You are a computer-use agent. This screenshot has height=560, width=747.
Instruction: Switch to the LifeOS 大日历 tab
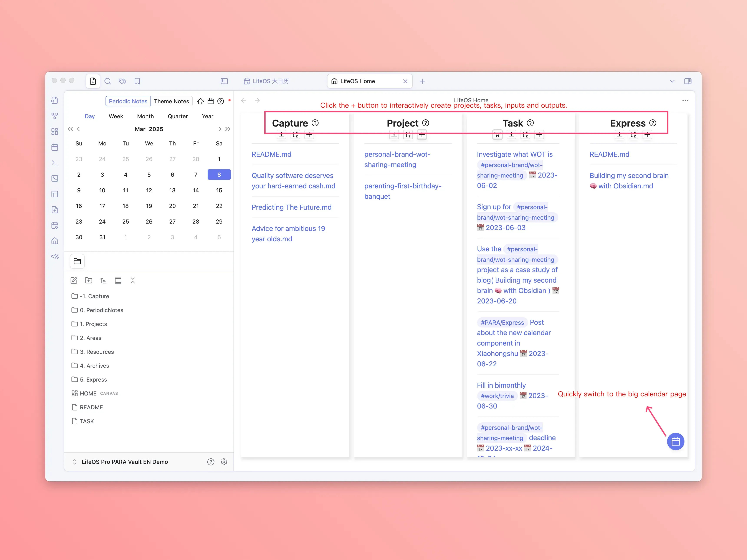click(x=270, y=81)
